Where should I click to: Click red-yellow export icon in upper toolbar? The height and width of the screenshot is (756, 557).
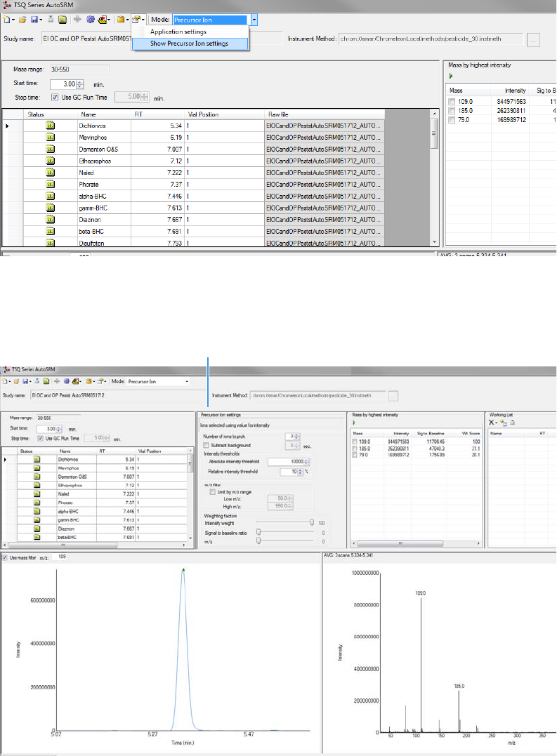103,20
